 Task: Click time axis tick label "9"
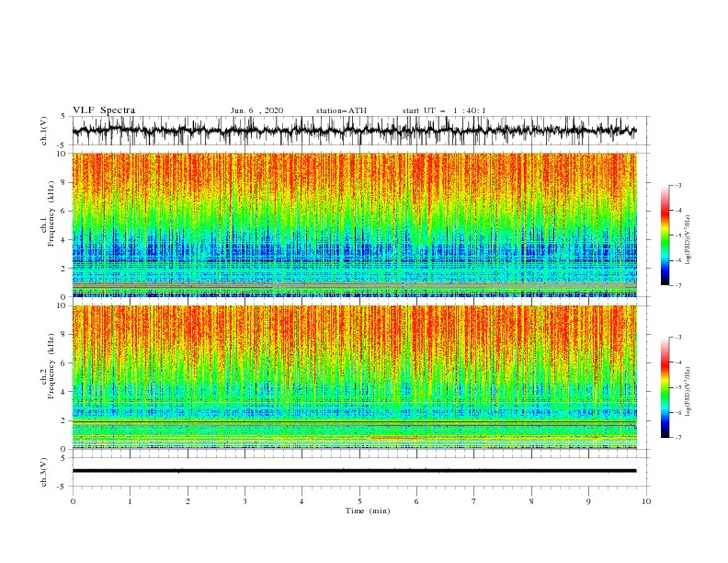click(588, 501)
